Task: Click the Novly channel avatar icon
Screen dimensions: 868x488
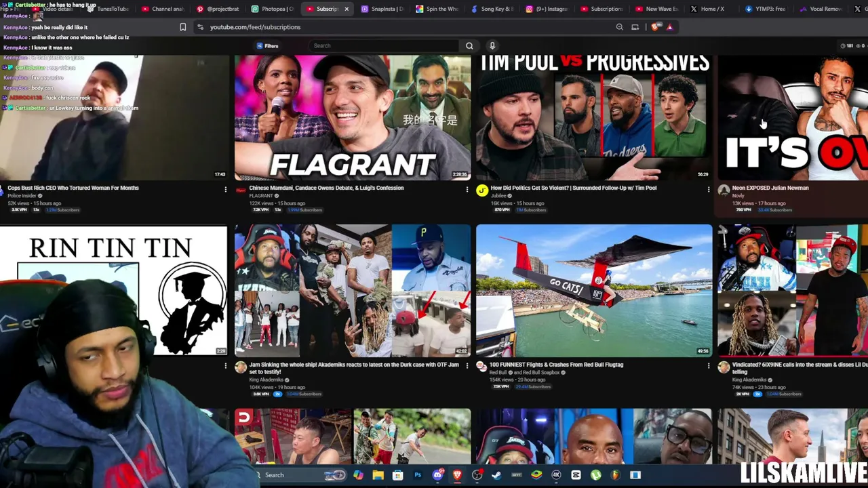Action: coord(724,190)
